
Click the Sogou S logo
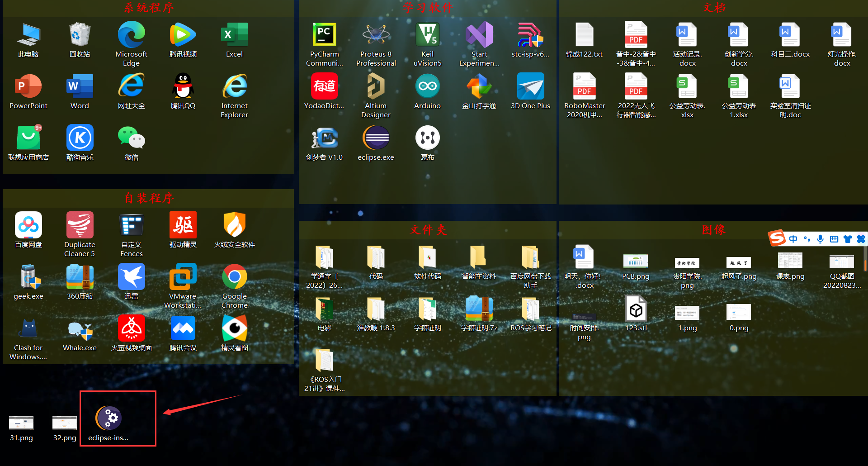pos(777,238)
